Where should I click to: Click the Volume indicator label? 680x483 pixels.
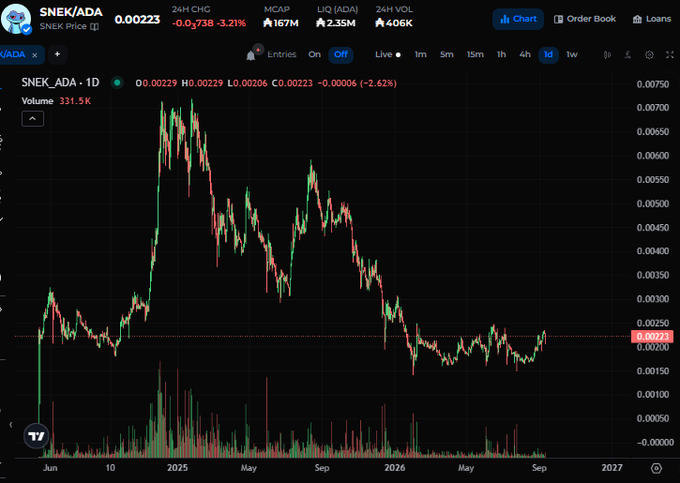37,101
